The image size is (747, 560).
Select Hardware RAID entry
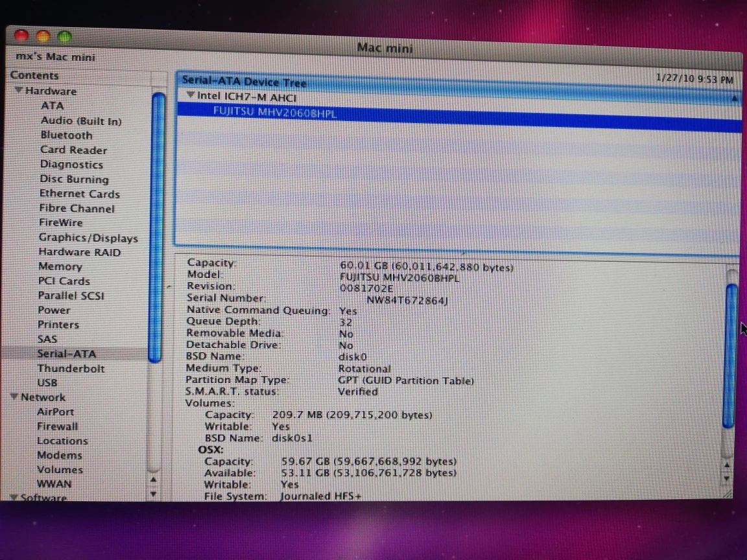pos(80,252)
